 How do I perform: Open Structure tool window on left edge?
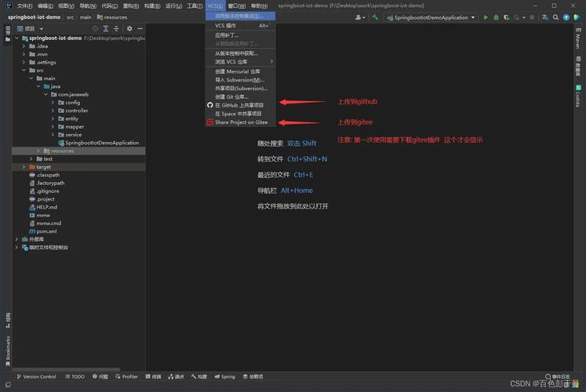(8, 321)
